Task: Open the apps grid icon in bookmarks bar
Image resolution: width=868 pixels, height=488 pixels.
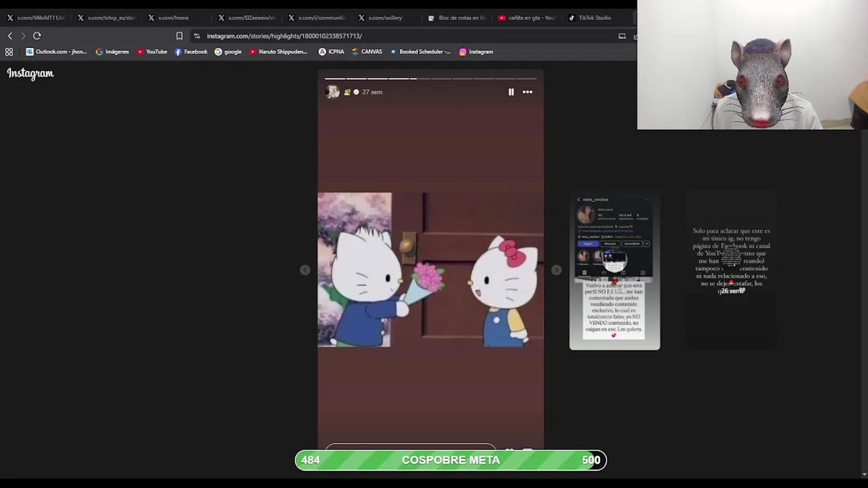Action: [9, 52]
